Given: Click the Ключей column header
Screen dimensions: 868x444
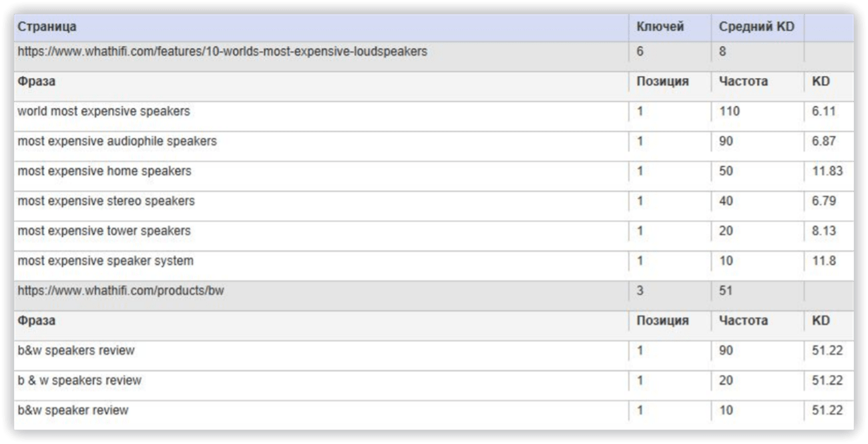Looking at the screenshot, I should [660, 27].
